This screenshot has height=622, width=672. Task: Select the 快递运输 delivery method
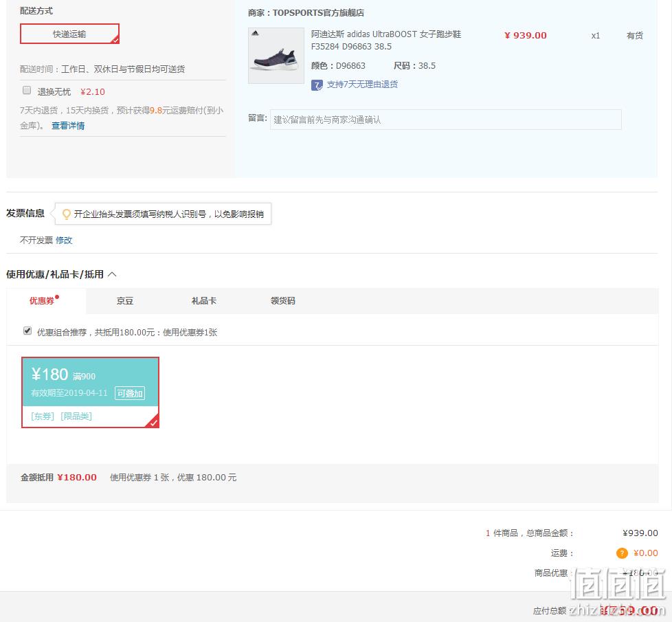69,34
